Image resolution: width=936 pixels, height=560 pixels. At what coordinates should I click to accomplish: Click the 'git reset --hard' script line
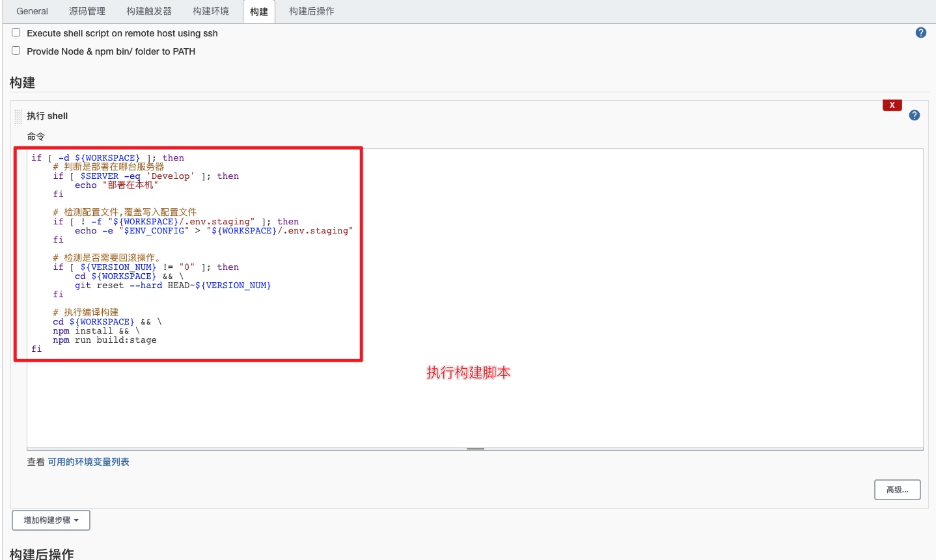tap(172, 286)
